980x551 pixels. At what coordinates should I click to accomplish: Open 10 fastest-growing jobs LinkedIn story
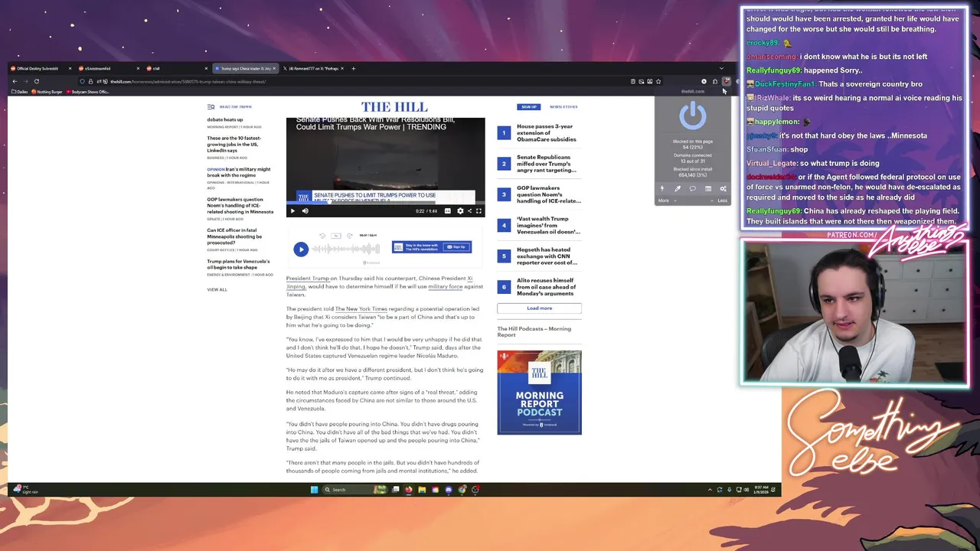(234, 145)
